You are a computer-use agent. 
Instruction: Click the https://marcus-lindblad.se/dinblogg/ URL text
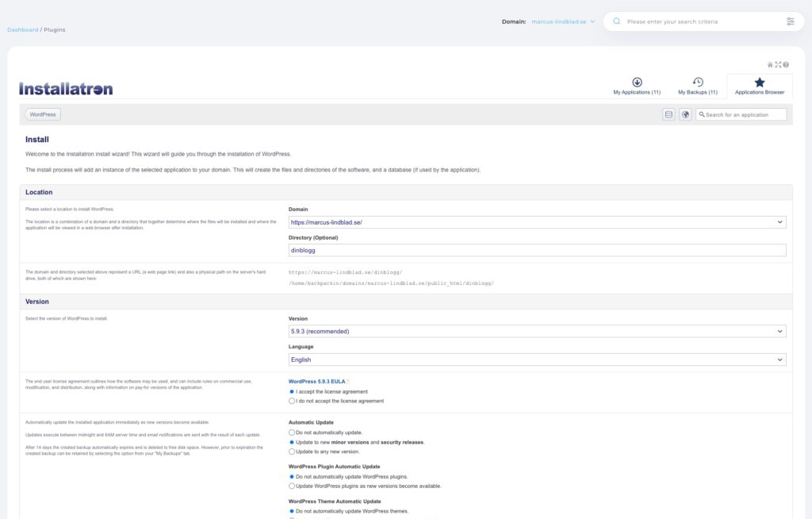[345, 272]
